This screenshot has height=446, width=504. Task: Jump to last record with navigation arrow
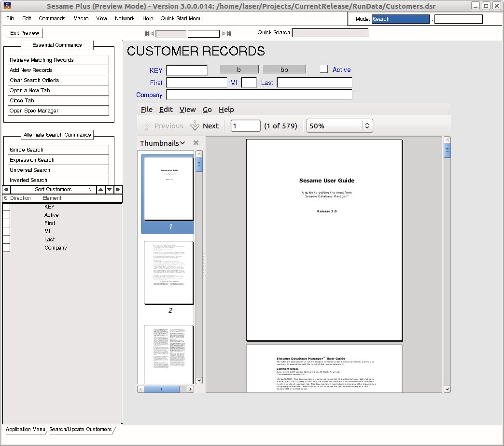point(229,33)
